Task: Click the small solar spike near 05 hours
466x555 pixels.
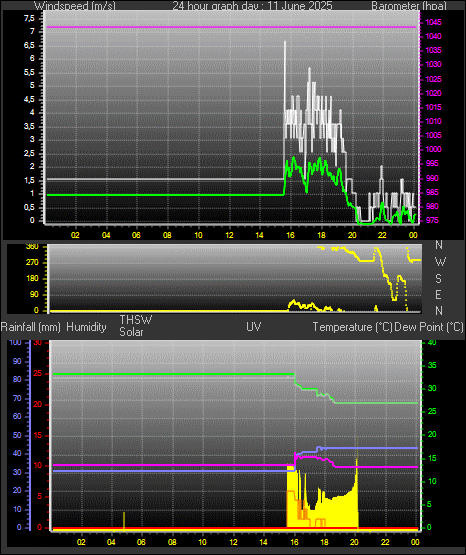Action: point(124,520)
